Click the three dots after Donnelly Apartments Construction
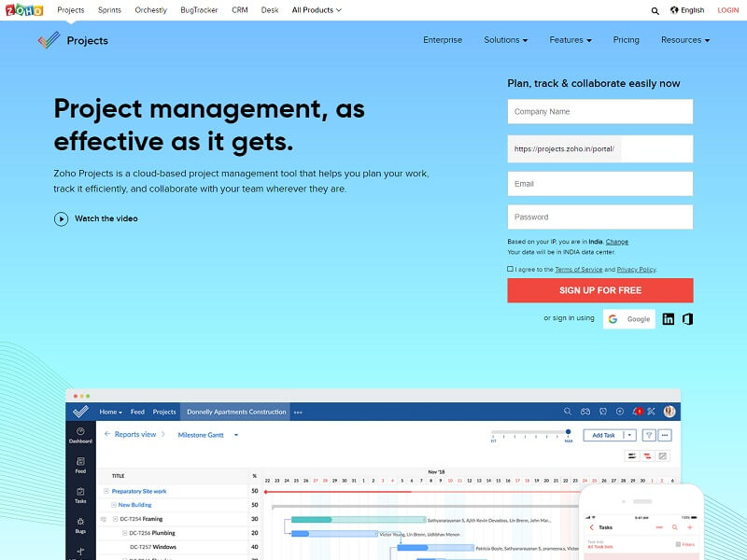The image size is (747, 560). (x=298, y=413)
